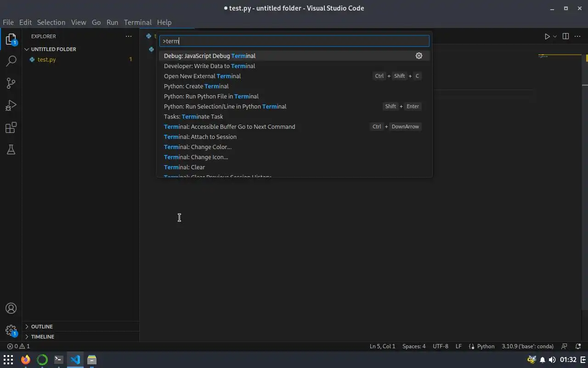Image resolution: width=588 pixels, height=368 pixels.
Task: Click Spaces: 4 indentation setting
Action: (414, 346)
